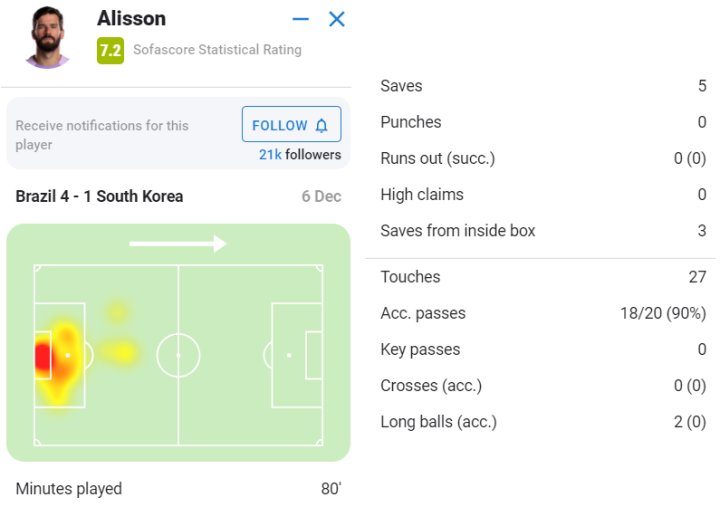Click the Acc. passes 18/20 (90%) value
Screen dimensions: 720x507
[x=662, y=313]
